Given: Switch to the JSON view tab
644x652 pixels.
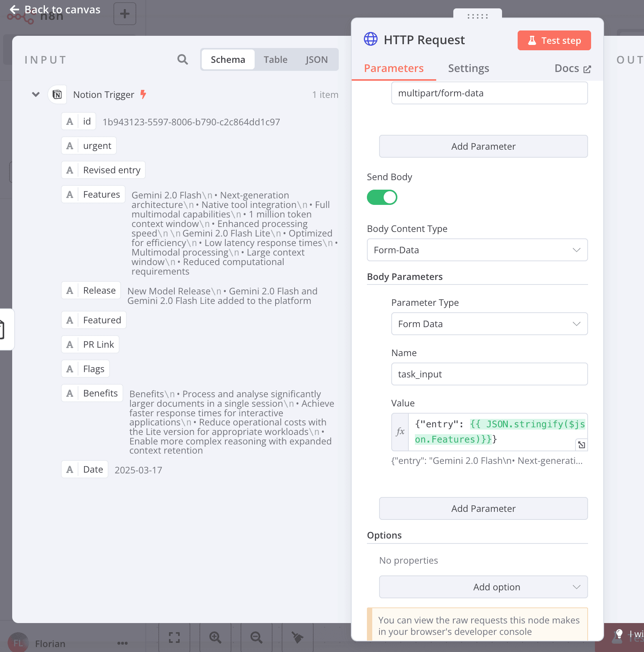Looking at the screenshot, I should [x=317, y=59].
